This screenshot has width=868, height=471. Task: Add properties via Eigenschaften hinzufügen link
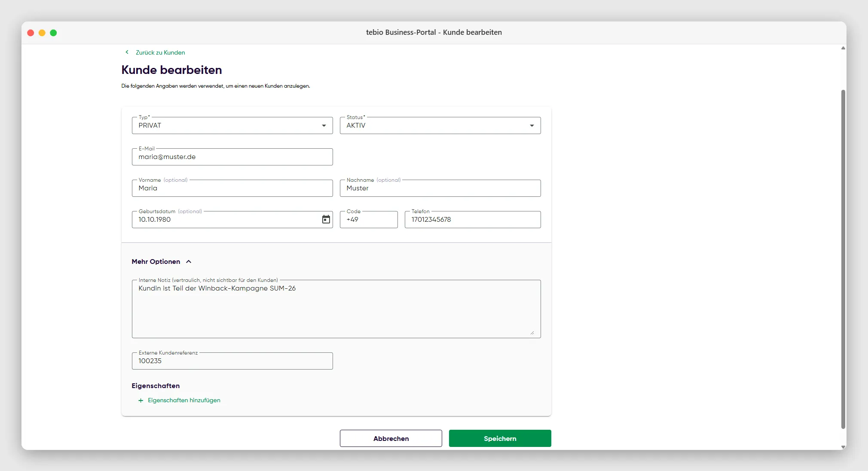(x=184, y=400)
